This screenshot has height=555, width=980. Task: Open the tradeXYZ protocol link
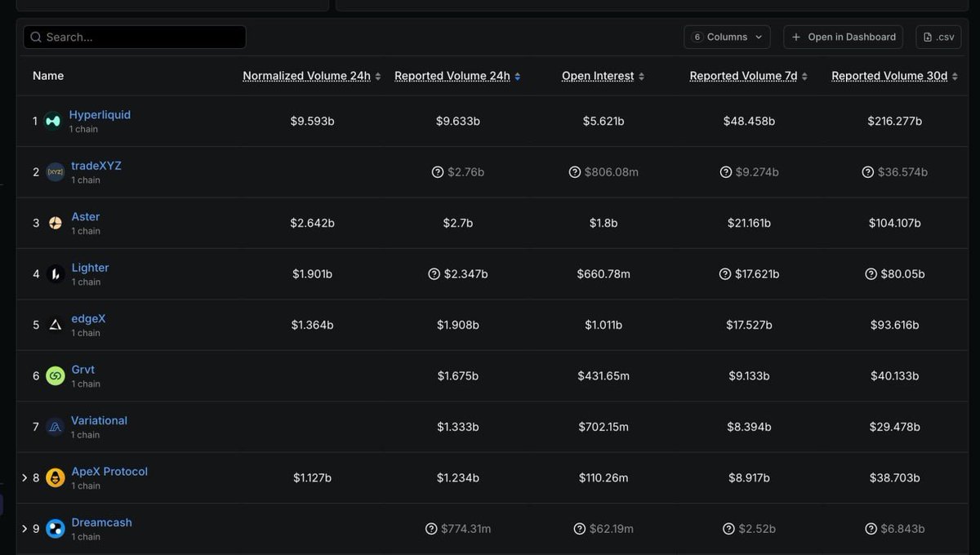pyautogui.click(x=96, y=166)
